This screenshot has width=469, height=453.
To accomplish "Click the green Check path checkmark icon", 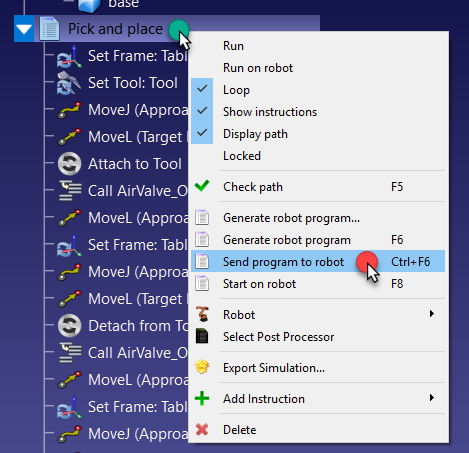I will coord(202,186).
